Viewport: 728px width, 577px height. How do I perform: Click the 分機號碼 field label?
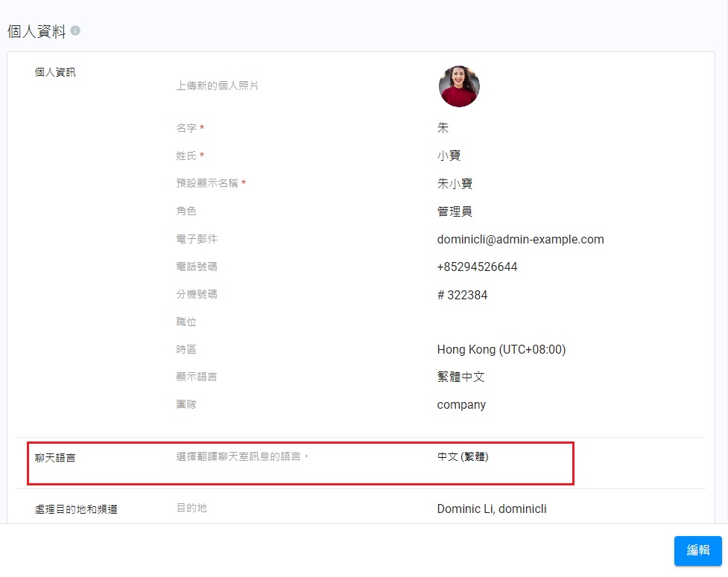pyautogui.click(x=197, y=294)
